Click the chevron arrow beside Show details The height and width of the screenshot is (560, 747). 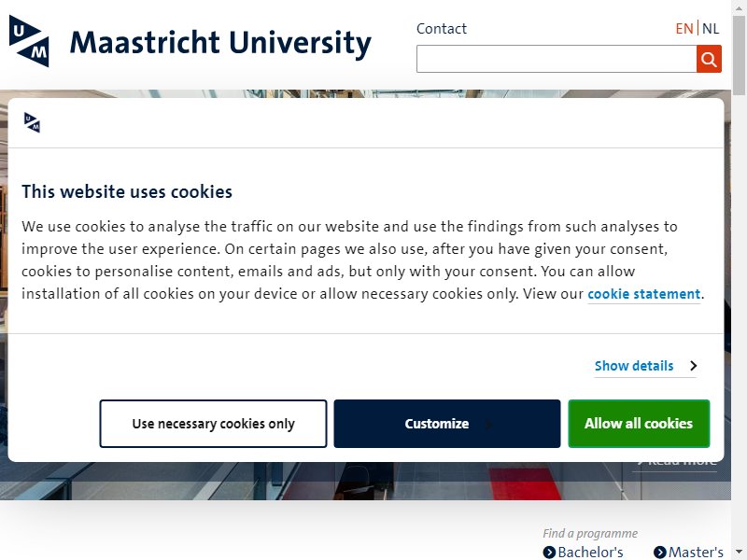coord(693,366)
